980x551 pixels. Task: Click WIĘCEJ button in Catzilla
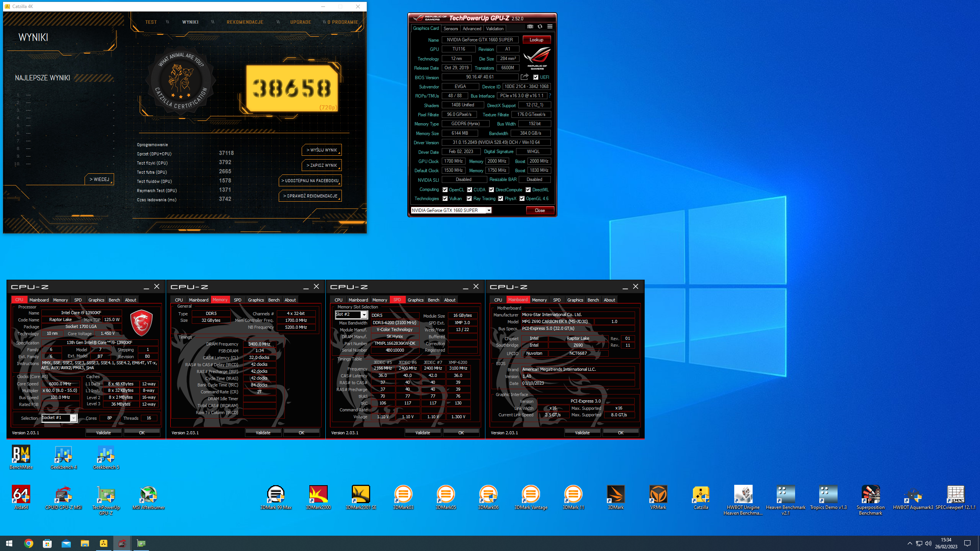coord(99,179)
